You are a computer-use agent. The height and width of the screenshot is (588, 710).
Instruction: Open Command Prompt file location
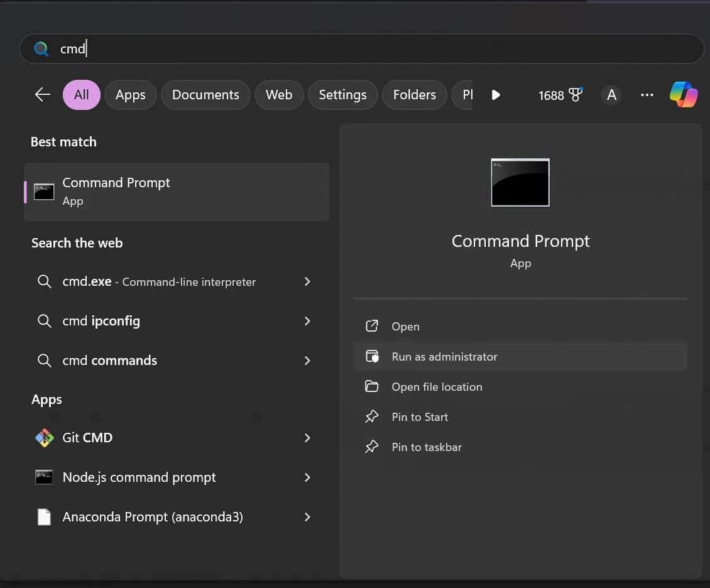click(x=436, y=386)
